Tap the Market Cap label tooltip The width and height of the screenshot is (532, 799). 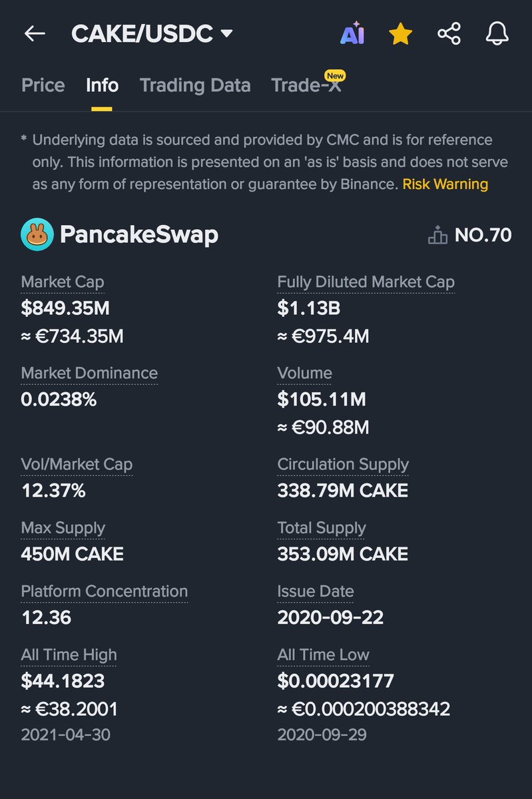[63, 282]
